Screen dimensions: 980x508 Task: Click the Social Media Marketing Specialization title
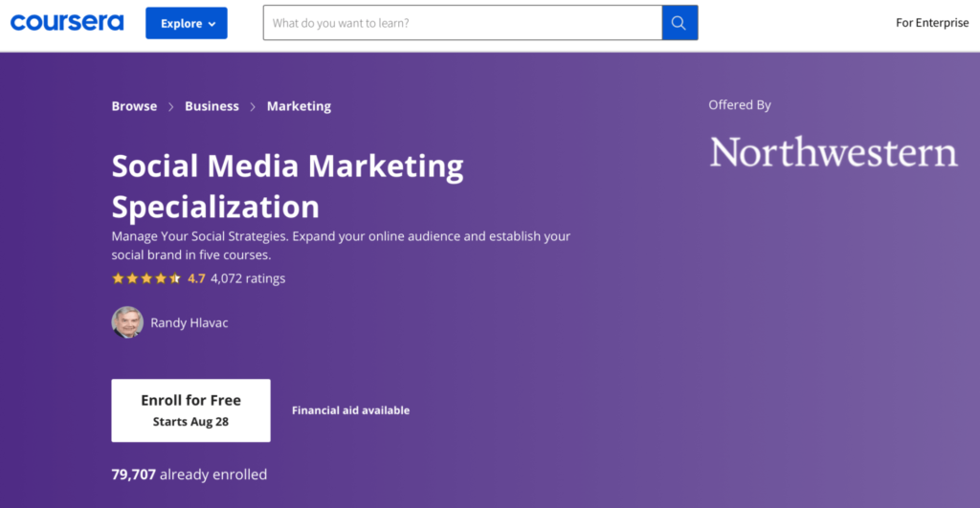click(287, 186)
